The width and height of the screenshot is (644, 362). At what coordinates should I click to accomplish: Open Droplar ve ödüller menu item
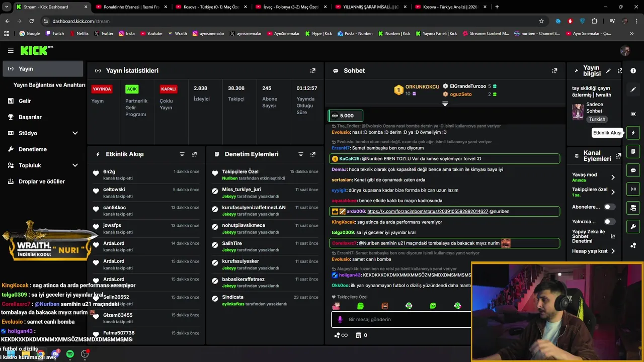43,182
